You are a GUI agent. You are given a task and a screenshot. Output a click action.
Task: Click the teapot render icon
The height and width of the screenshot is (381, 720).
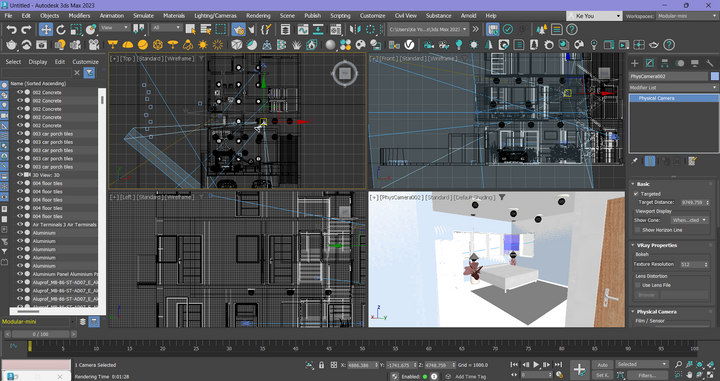[x=11, y=45]
